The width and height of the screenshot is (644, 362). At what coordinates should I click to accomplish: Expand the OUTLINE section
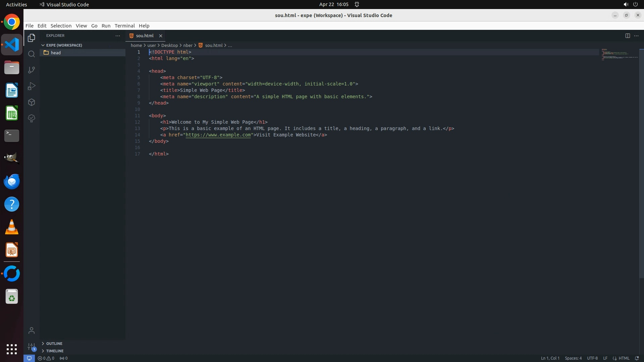(x=54, y=344)
